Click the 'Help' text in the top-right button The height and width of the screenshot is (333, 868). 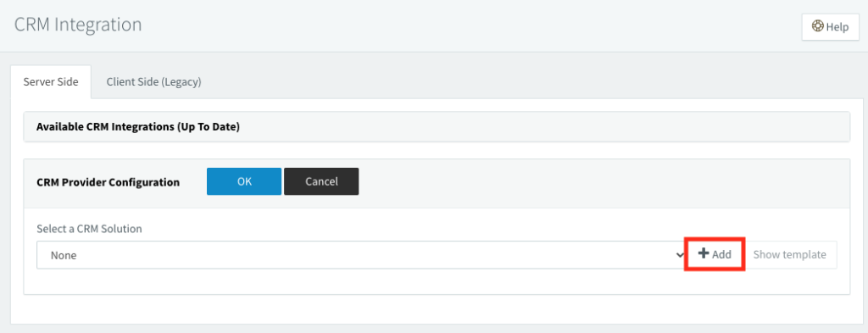(x=837, y=26)
